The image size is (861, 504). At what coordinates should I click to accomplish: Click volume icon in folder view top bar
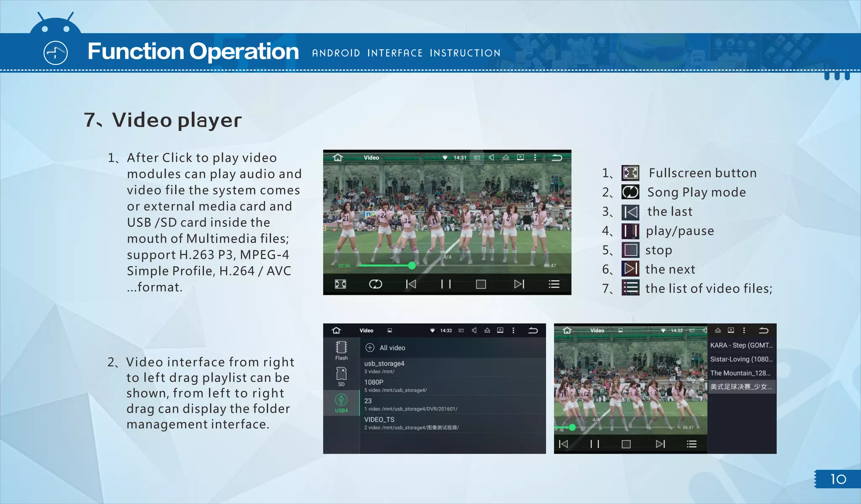(x=474, y=331)
